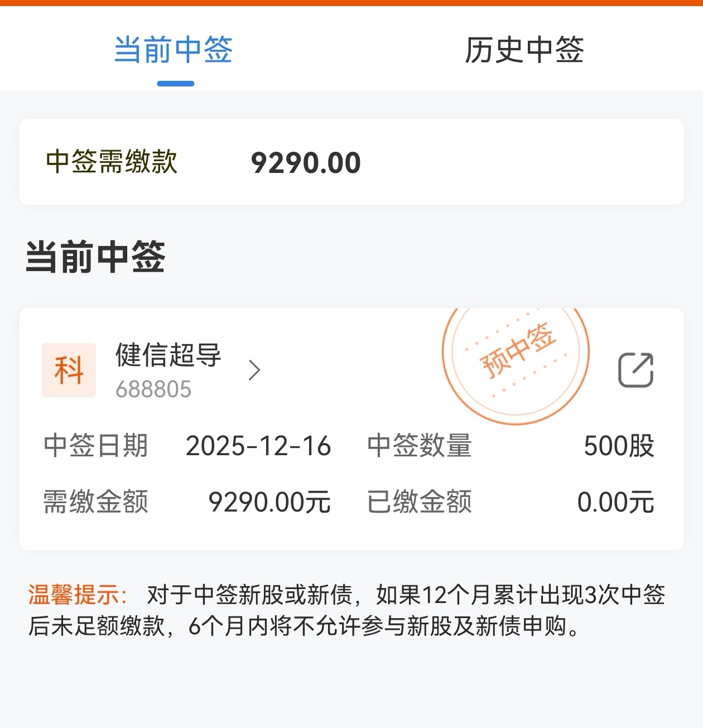Viewport: 703px width, 728px height.
Task: Tap the blue underline below 当前中签 tab
Action: coord(175,84)
